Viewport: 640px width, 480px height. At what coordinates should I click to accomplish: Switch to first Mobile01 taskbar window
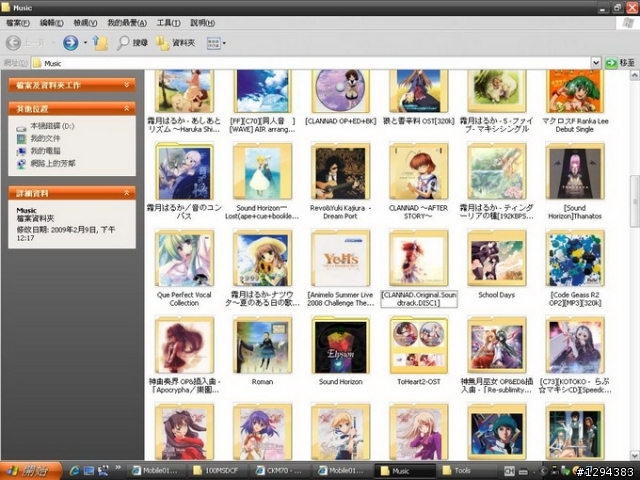click(155, 471)
